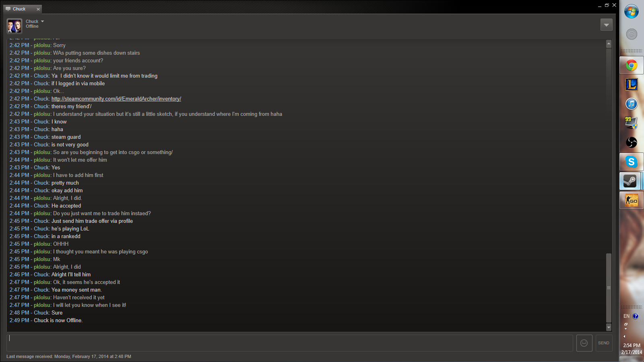Open the language bar help icon
The image size is (644, 362).
[636, 316]
